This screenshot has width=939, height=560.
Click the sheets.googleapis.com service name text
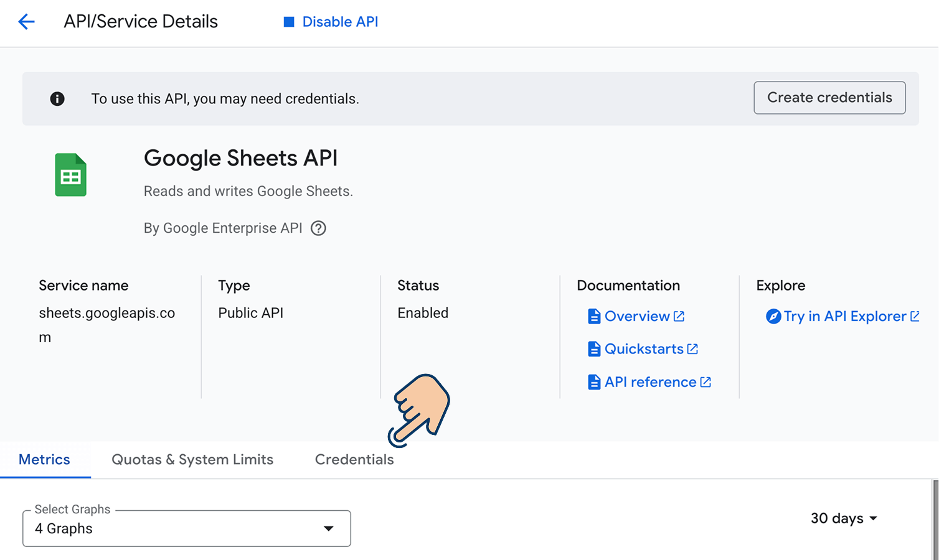(107, 325)
